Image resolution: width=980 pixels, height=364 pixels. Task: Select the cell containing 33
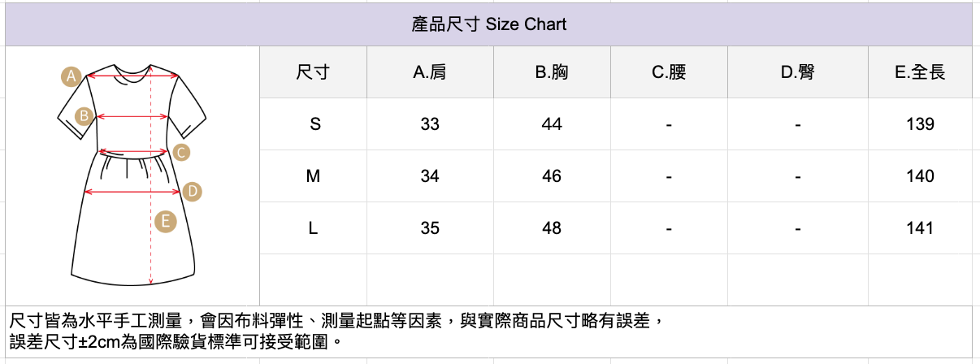430,124
